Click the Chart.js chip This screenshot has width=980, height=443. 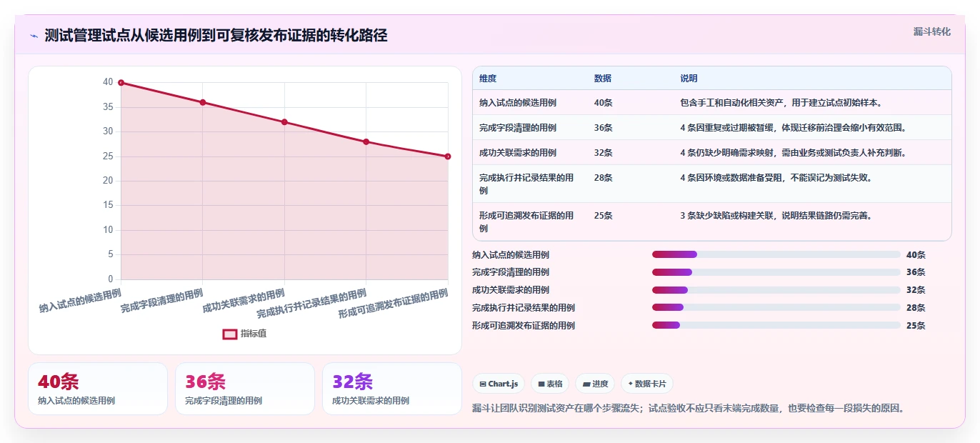pyautogui.click(x=499, y=384)
